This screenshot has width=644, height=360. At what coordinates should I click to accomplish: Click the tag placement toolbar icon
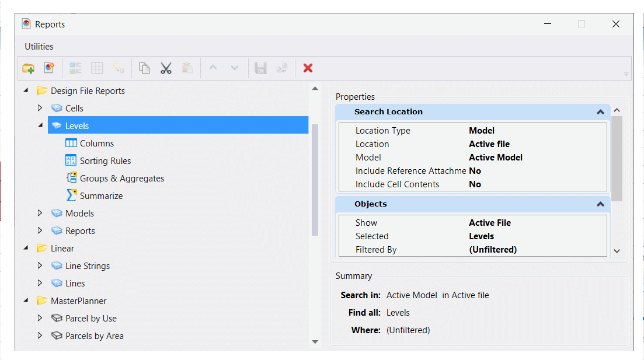(x=119, y=68)
